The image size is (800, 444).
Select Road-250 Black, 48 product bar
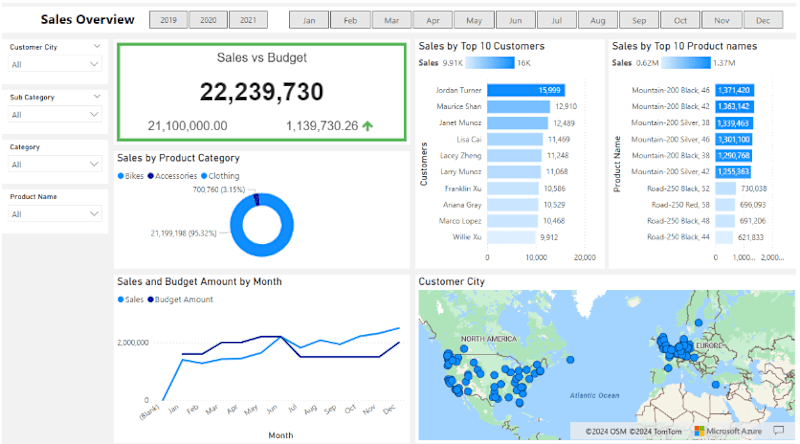[x=725, y=220]
